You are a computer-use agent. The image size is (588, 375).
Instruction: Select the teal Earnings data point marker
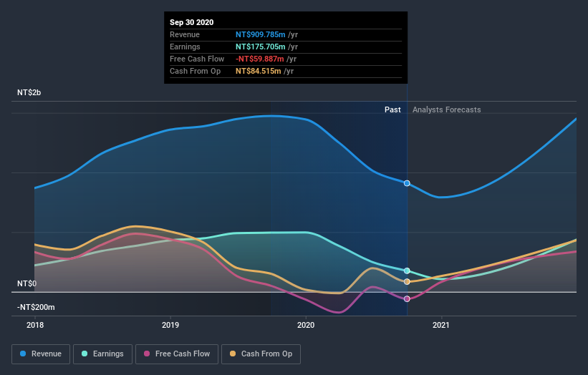point(407,271)
